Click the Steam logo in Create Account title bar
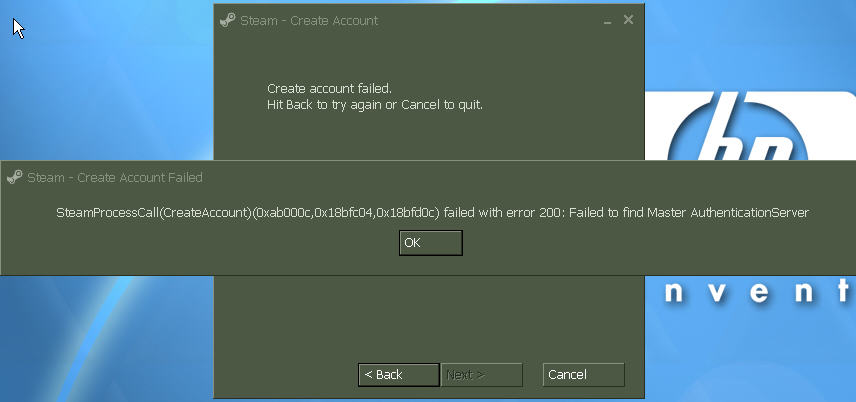Image resolution: width=856 pixels, height=402 pixels. pyautogui.click(x=227, y=21)
